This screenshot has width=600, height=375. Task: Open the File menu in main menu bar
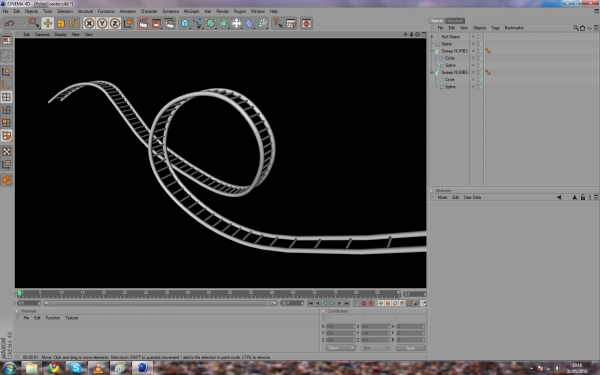pos(5,11)
